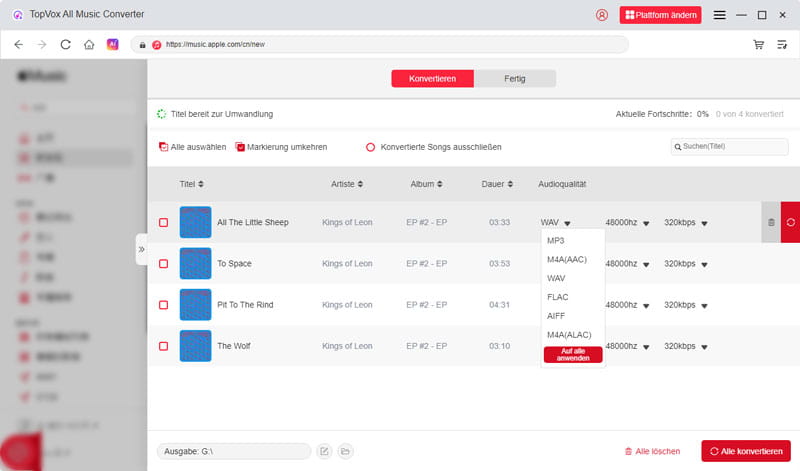800x471 pixels.
Task: Click Auf alle anwenden button
Action: [x=573, y=355]
